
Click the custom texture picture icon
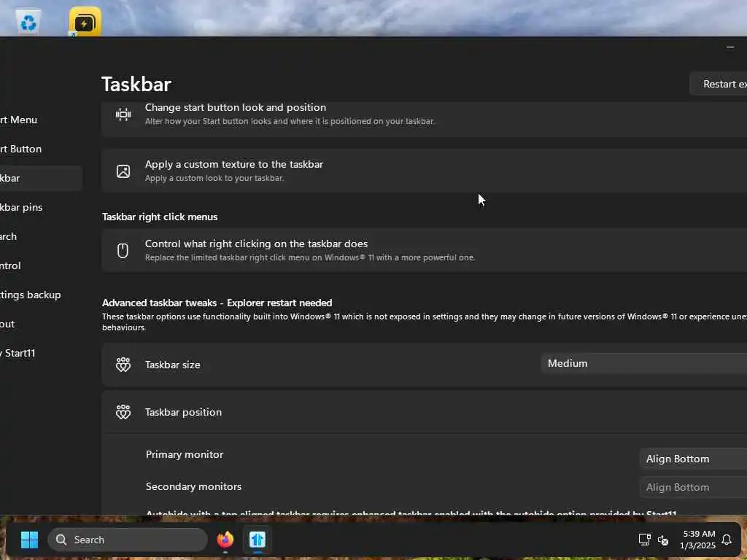(123, 171)
